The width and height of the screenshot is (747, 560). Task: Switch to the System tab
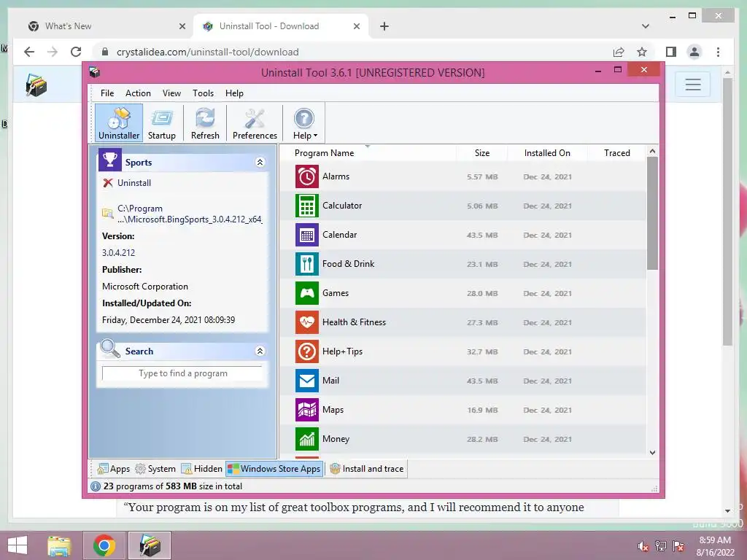pyautogui.click(x=155, y=469)
